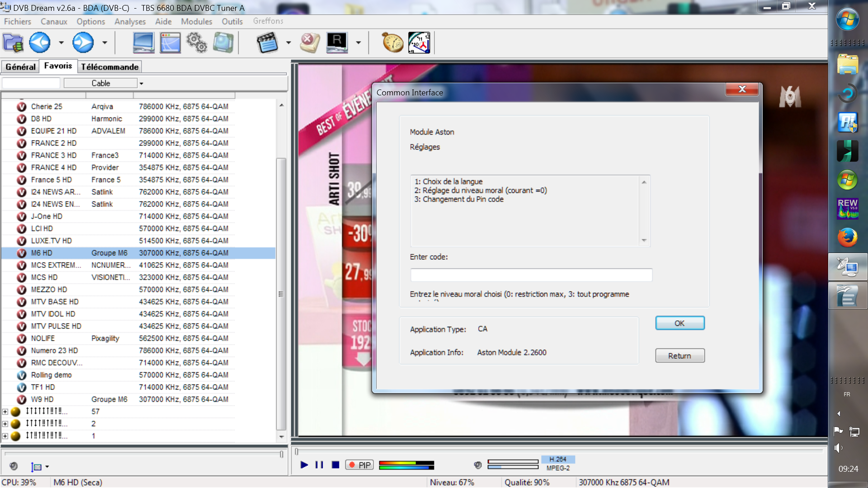Click the Enter code input field
Screen dimensions: 868x488
531,275
